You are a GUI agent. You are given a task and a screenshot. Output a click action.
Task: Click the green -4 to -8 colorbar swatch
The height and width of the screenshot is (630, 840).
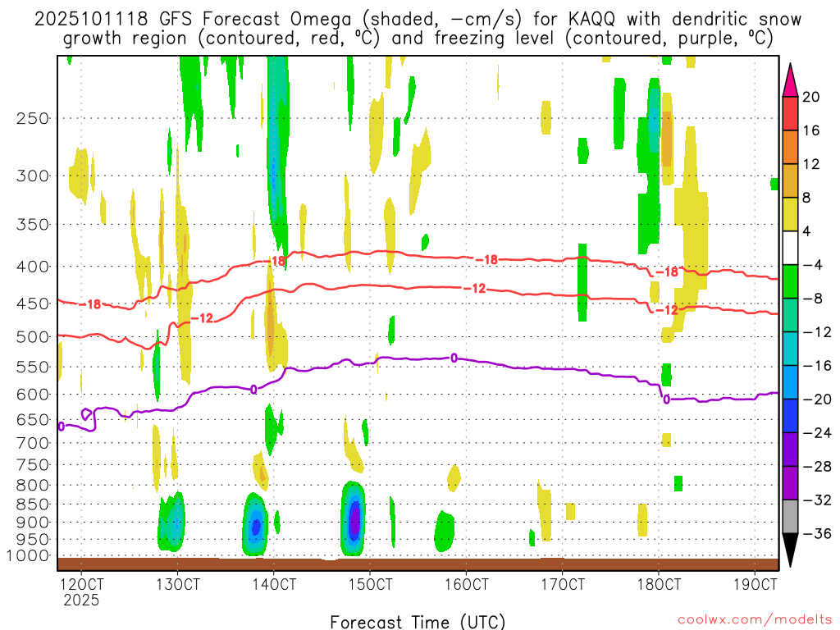(x=790, y=281)
